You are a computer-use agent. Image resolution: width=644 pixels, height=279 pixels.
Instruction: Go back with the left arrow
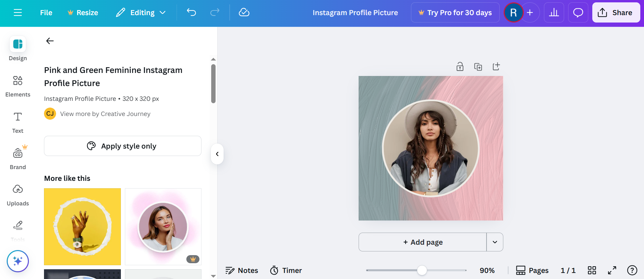pyautogui.click(x=50, y=41)
